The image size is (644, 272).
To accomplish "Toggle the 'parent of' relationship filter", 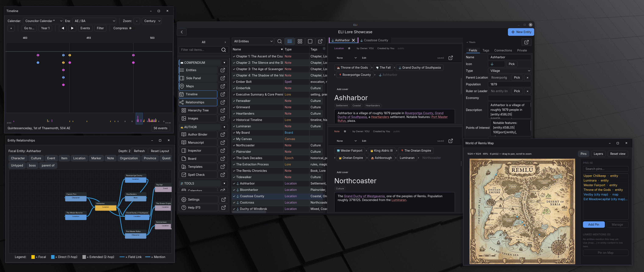I will point(48,166).
